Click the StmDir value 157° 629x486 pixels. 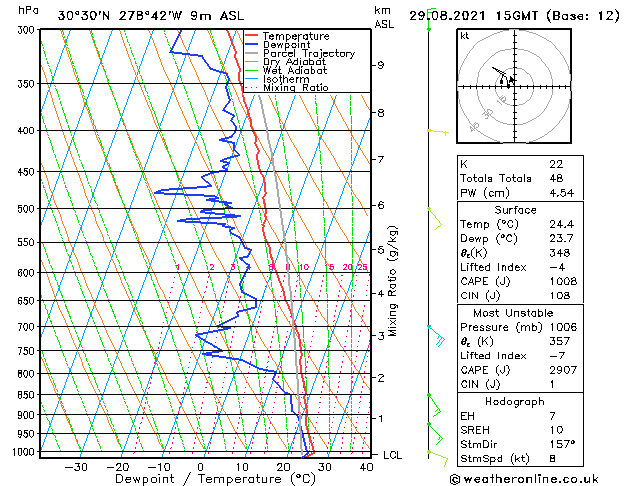tap(562, 444)
